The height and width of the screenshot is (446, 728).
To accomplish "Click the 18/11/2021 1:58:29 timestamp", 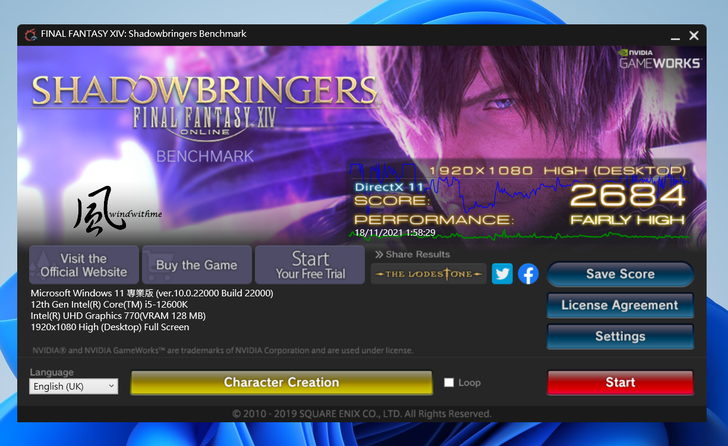I will [395, 233].
